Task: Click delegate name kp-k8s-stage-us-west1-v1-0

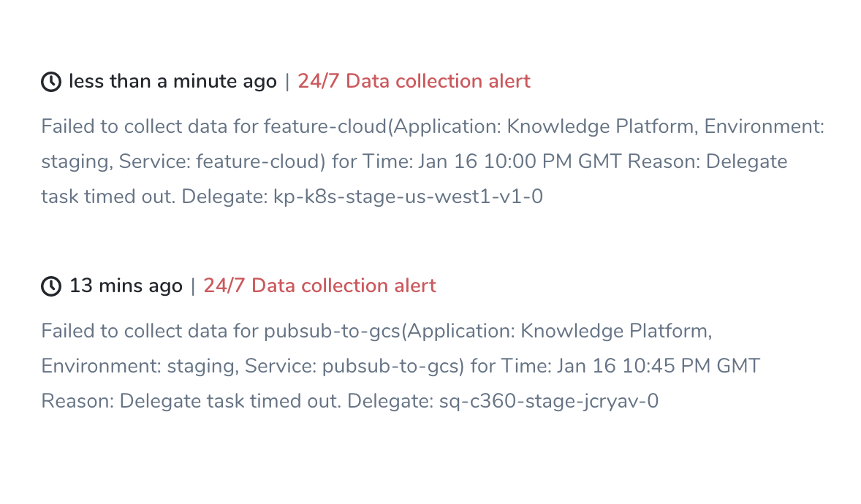Action: click(x=408, y=196)
